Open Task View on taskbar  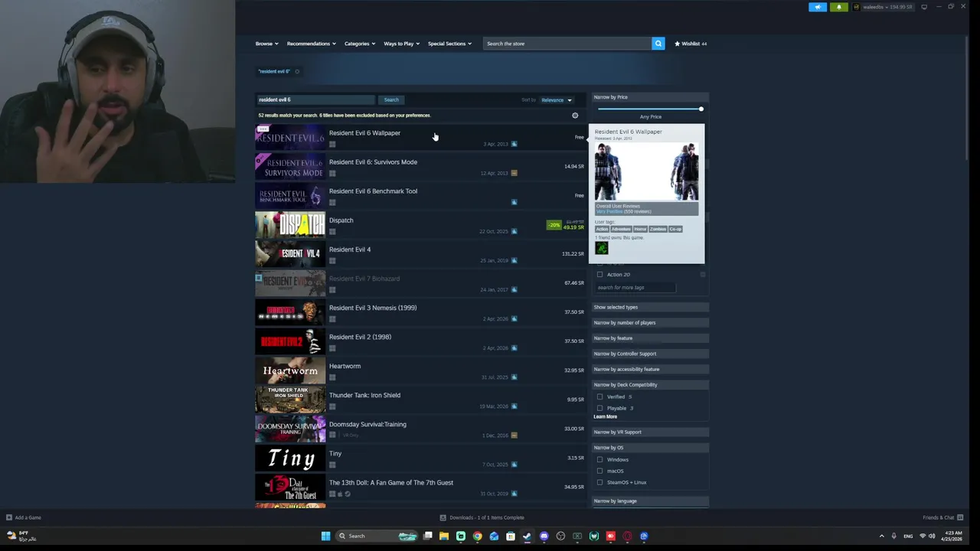[428, 536]
